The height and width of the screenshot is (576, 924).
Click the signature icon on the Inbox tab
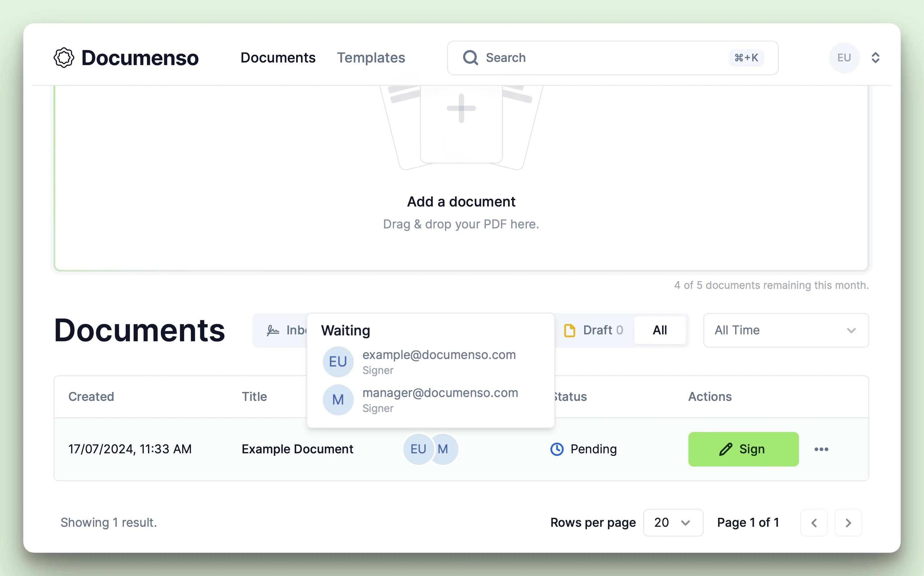[273, 330]
